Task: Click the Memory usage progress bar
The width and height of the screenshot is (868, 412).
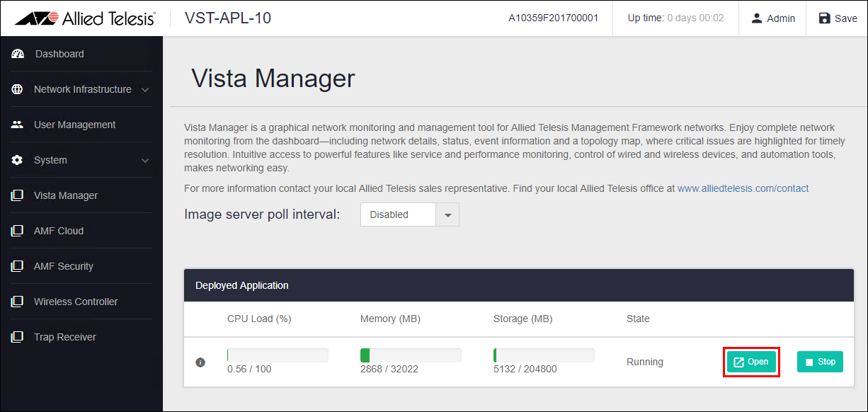Action: (411, 355)
